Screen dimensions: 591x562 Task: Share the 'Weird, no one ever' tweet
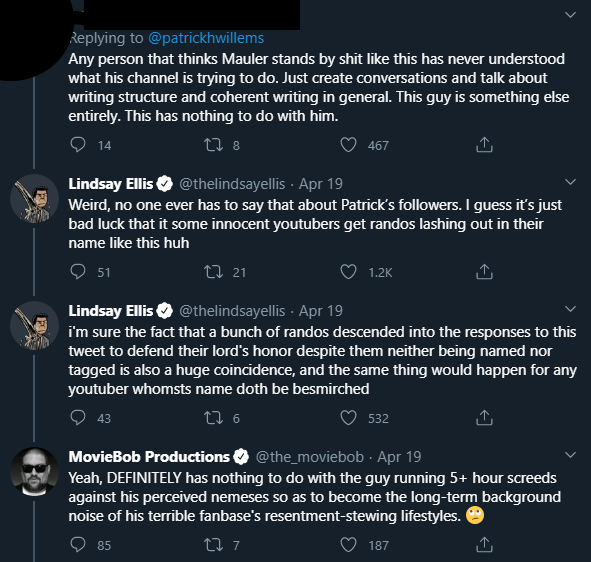pyautogui.click(x=484, y=272)
